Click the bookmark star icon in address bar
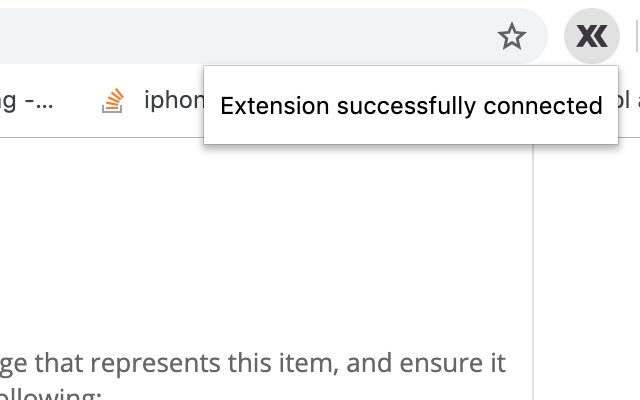The image size is (640, 400). pos(512,37)
